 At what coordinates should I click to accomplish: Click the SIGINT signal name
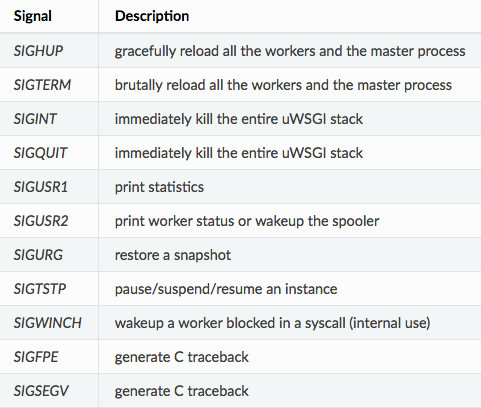[35, 119]
